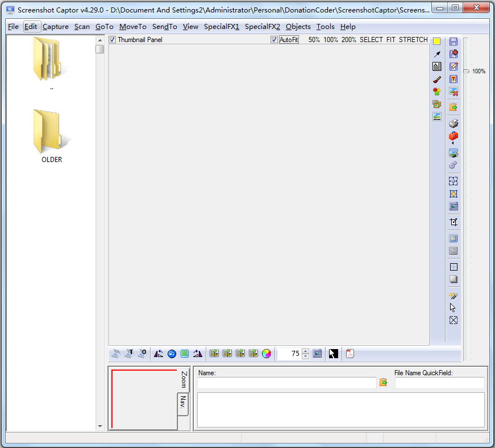The width and height of the screenshot is (495, 448).
Task: Click the thumbnail panel scroll down arrow
Action: [100, 426]
